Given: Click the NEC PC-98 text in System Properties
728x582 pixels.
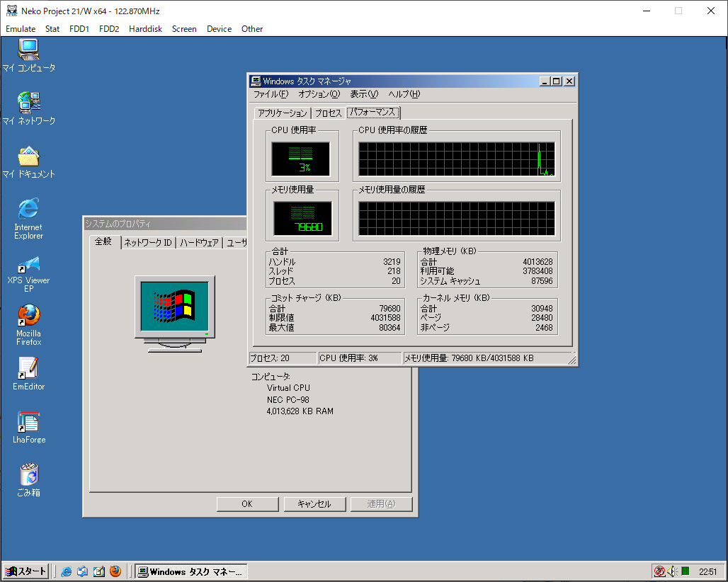Looking at the screenshot, I should tap(288, 399).
